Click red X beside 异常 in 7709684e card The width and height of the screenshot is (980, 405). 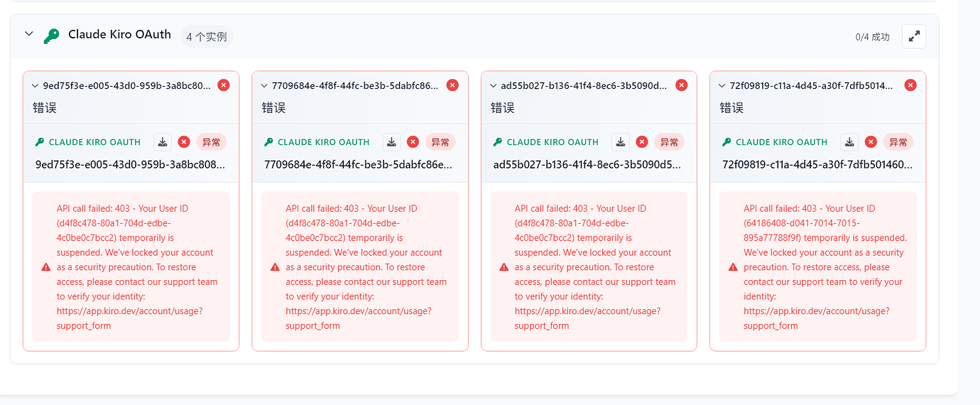pyautogui.click(x=413, y=142)
